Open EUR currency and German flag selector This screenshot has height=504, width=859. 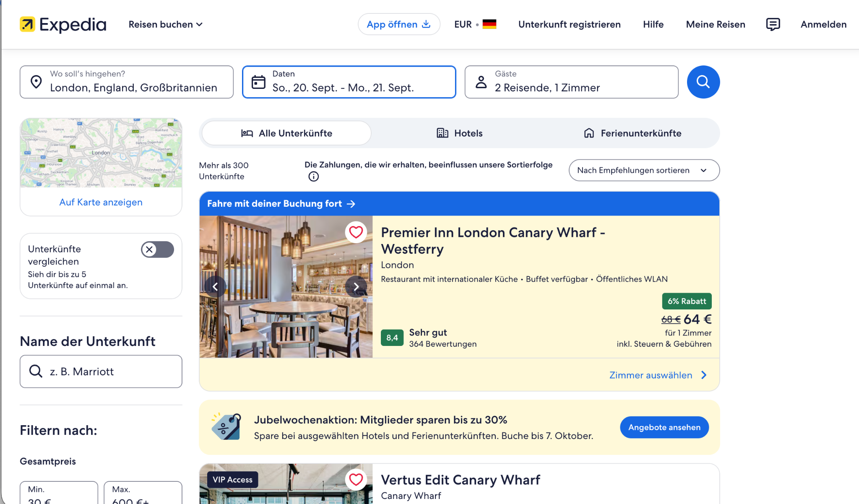click(x=475, y=24)
